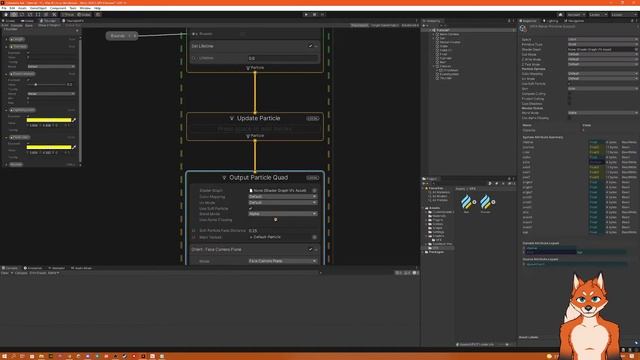Click the Pause button
Viewport: 640px width, 360px height.
pyautogui.click(x=314, y=14)
